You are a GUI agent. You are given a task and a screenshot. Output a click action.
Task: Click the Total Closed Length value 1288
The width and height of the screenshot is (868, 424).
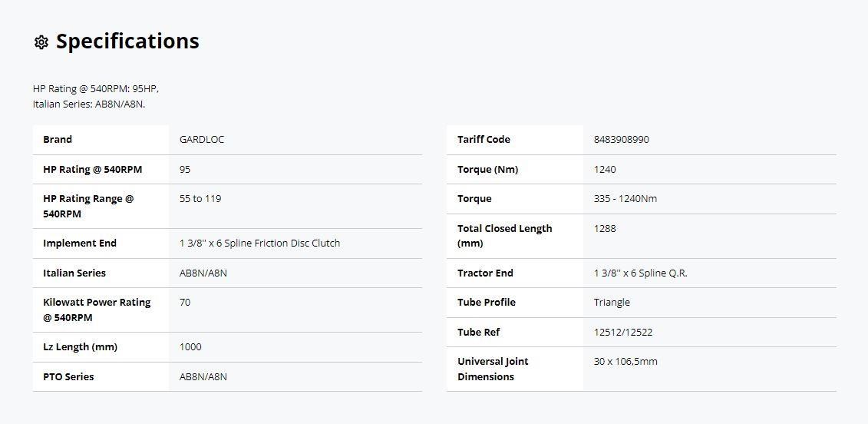point(605,228)
